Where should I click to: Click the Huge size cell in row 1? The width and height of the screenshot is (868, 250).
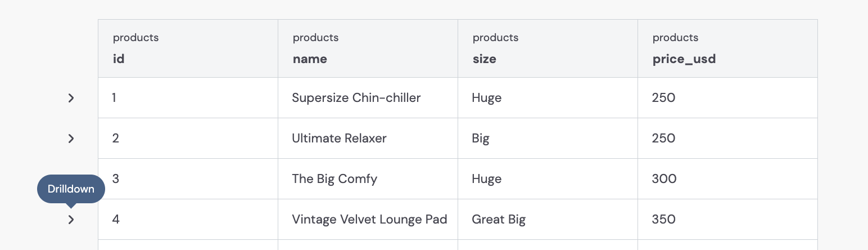548,98
